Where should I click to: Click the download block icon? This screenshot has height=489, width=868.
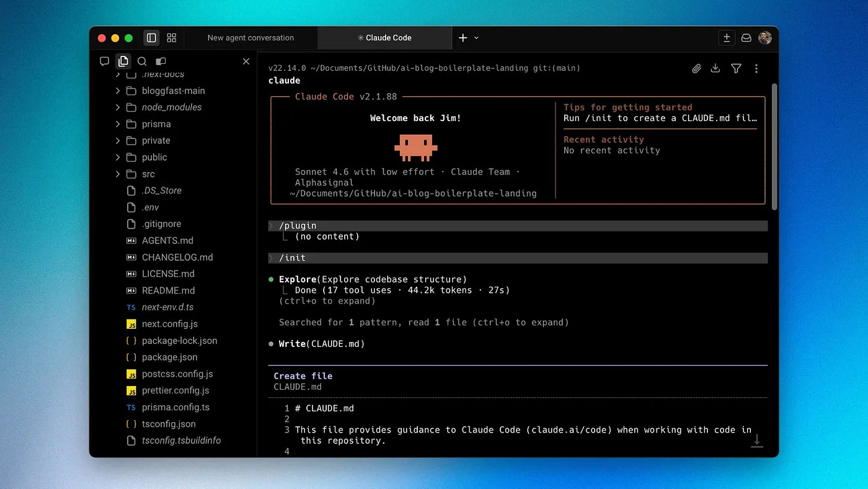[x=715, y=68]
